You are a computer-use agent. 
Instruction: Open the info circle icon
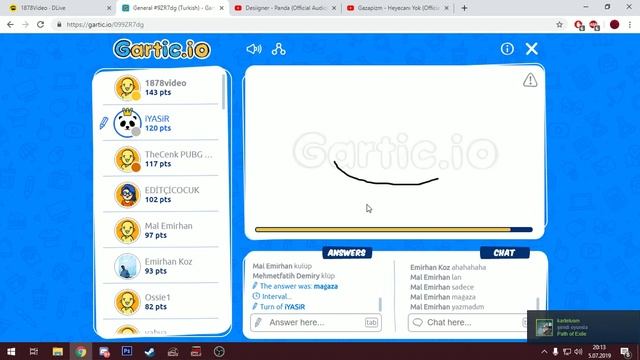click(507, 49)
